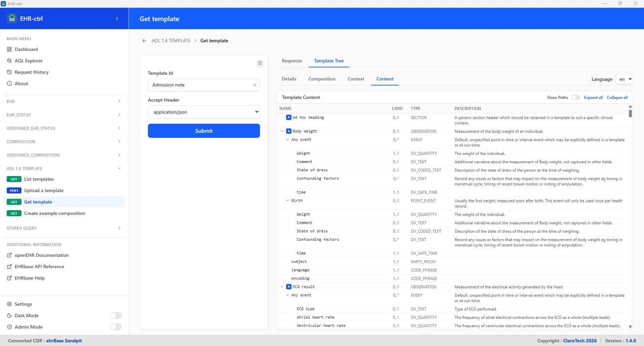Open the openEHR Documentation external link
This screenshot has height=346, width=644.
click(x=42, y=255)
